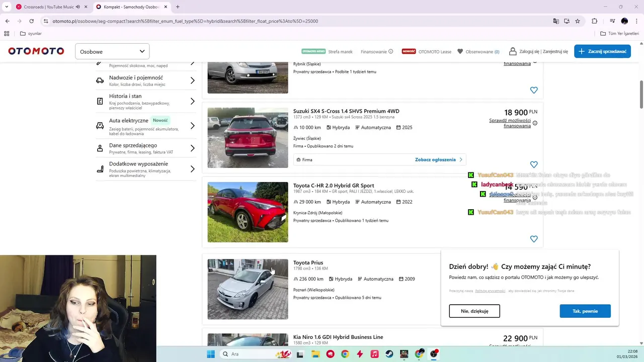This screenshot has height=362, width=644.
Task: Expand Dodatkowe wyposażenie filter
Action: tap(145, 169)
